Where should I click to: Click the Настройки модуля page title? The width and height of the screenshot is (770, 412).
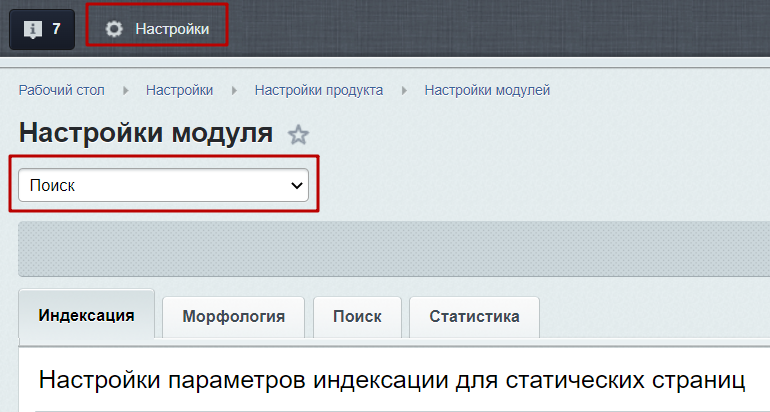click(x=145, y=133)
